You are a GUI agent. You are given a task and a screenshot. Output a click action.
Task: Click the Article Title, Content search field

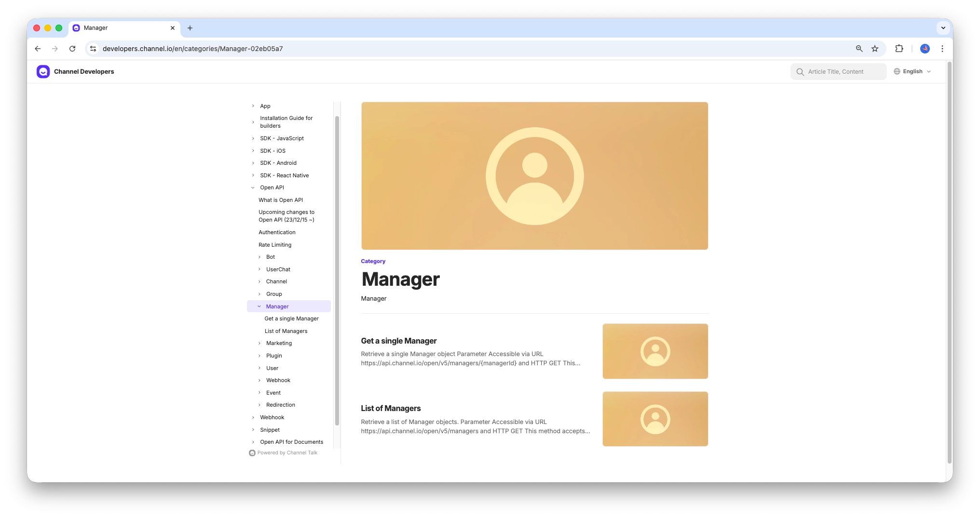[x=838, y=71]
